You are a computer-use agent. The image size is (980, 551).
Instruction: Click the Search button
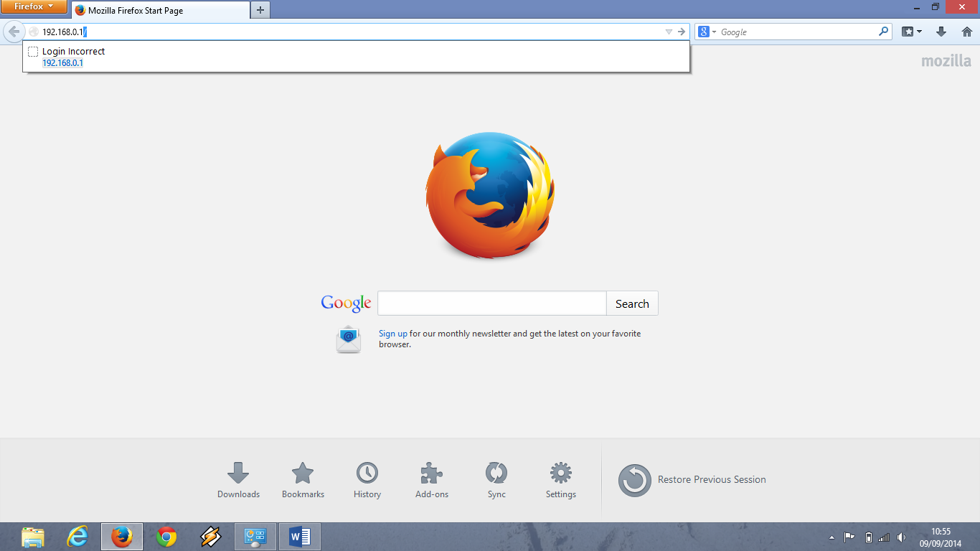coord(632,303)
